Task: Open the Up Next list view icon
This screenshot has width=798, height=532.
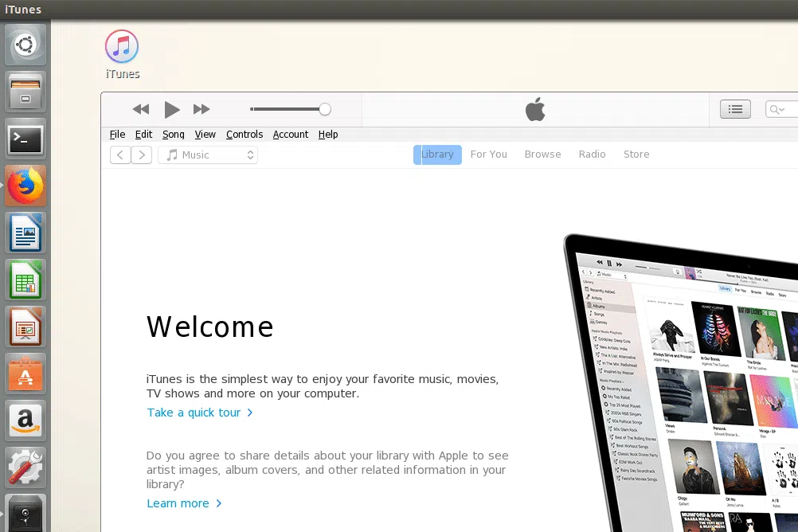Action: (735, 109)
